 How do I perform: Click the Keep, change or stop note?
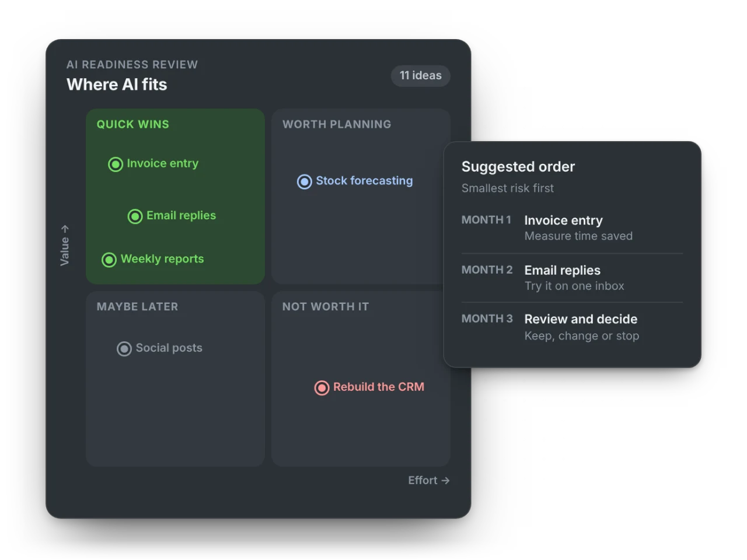pyautogui.click(x=582, y=336)
